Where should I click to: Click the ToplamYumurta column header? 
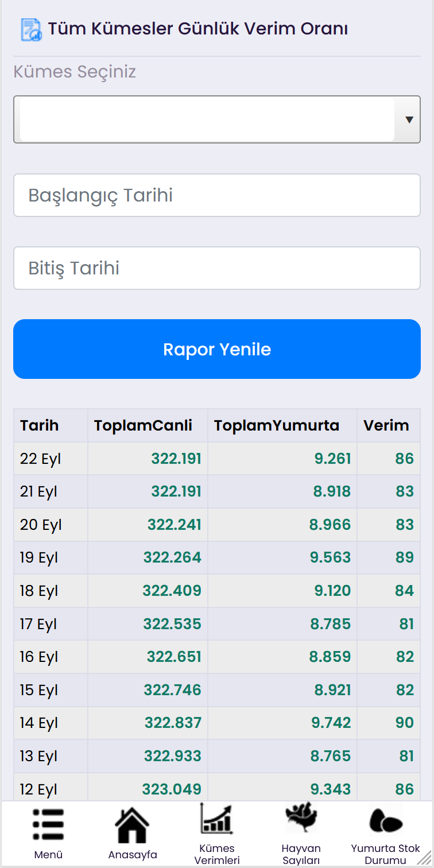[x=277, y=425]
